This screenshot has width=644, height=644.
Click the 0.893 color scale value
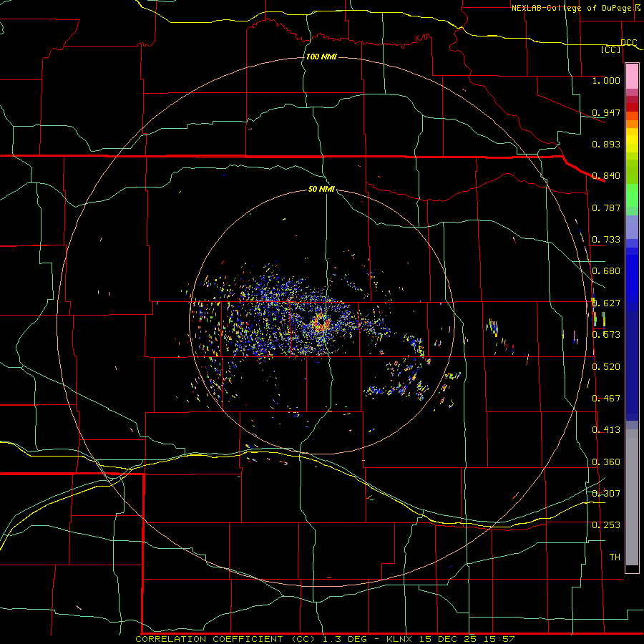coord(606,144)
